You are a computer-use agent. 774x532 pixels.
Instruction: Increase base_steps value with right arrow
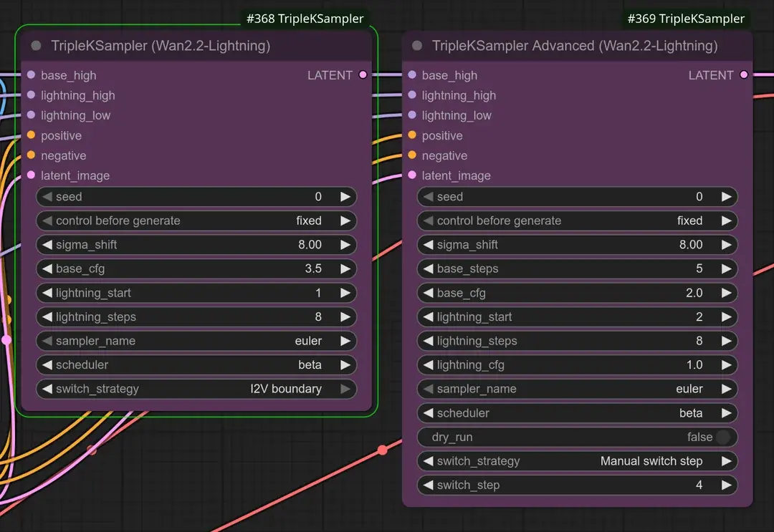click(727, 269)
